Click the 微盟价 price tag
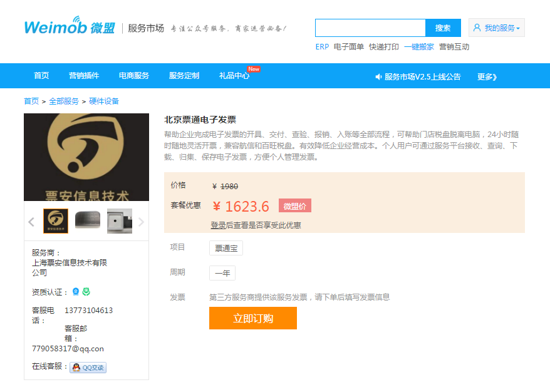 [x=295, y=206]
